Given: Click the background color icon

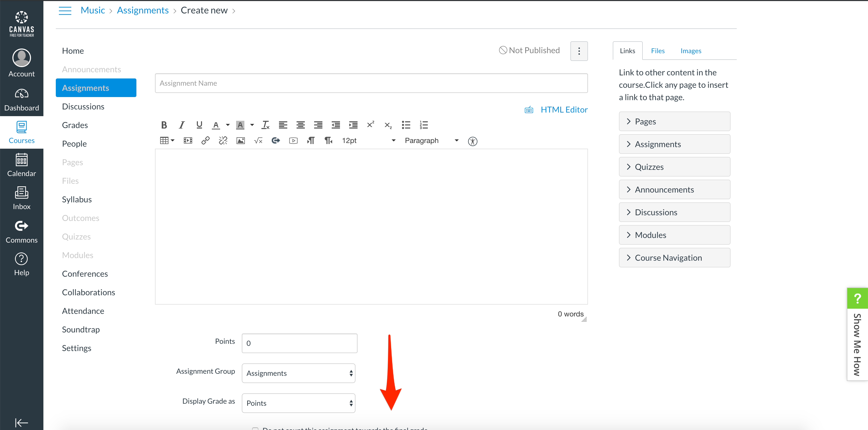Looking at the screenshot, I should tap(240, 125).
